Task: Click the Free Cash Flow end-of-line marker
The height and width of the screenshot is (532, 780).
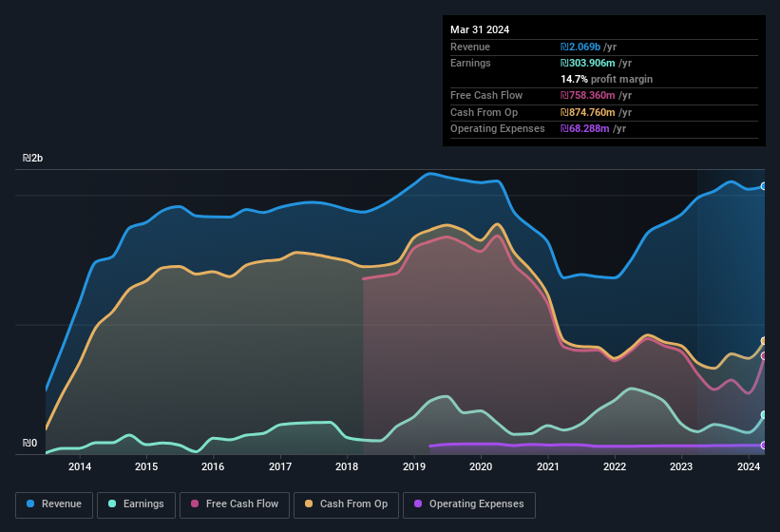Action: coord(764,356)
